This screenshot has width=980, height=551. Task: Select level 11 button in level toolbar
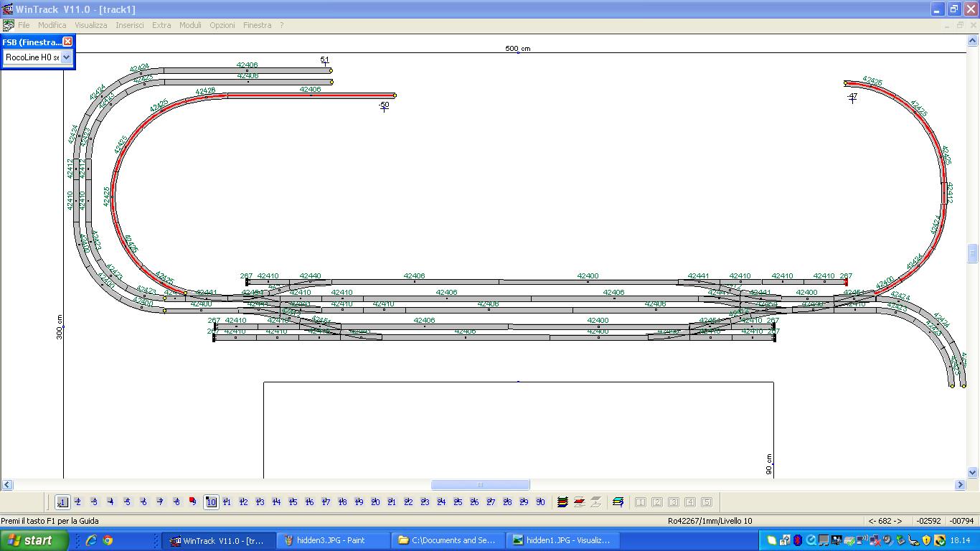click(x=227, y=502)
